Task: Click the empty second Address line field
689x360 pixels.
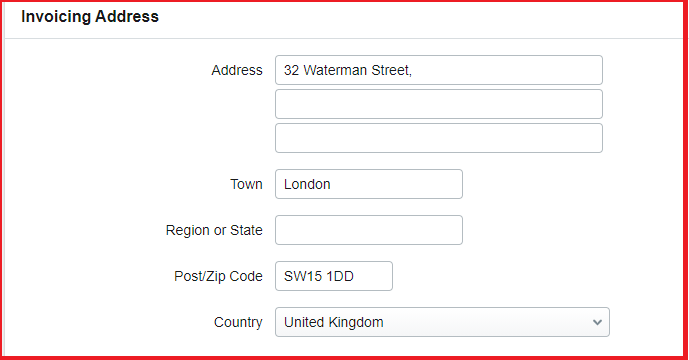Action: coord(439,104)
